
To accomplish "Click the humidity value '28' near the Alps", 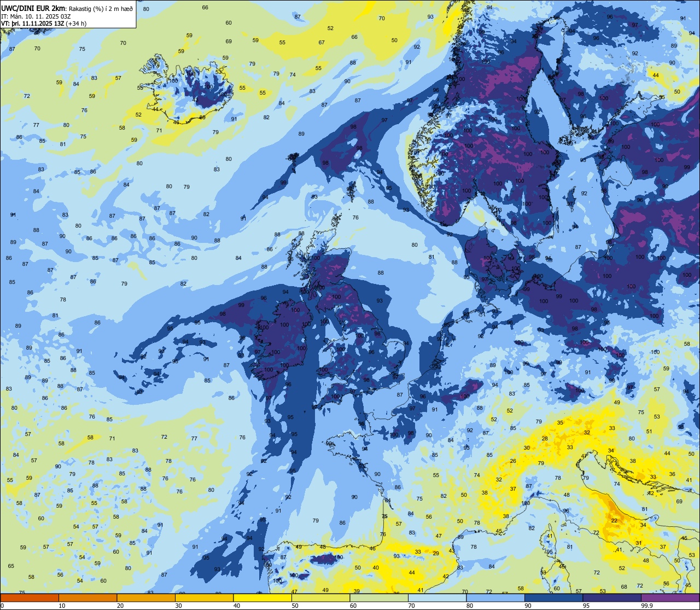I will [x=545, y=439].
